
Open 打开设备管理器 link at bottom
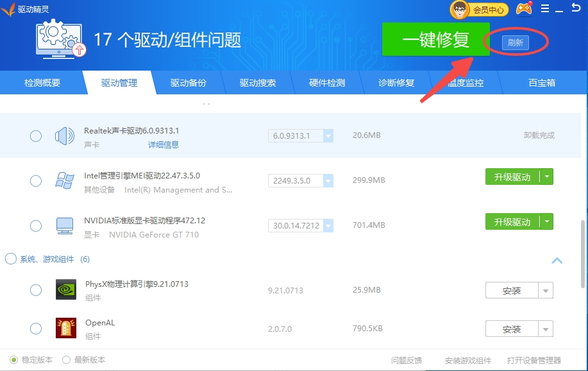point(533,360)
